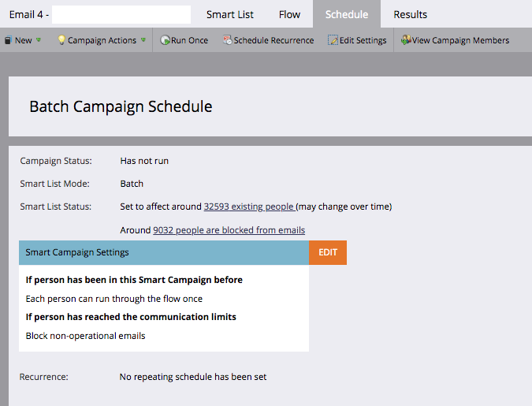Image resolution: width=532 pixels, height=406 pixels.
Task: Click the Schedule Recurrence calendar icon
Action: tap(227, 40)
